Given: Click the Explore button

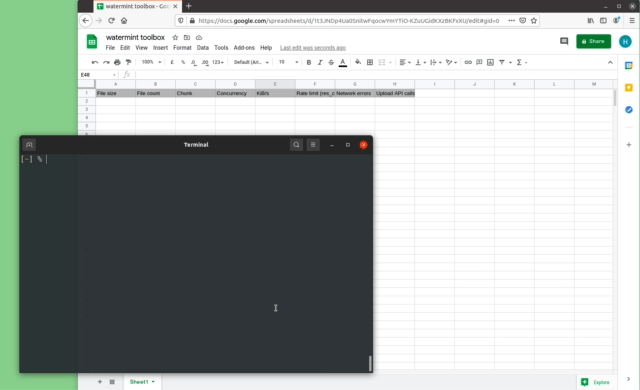Looking at the screenshot, I should (x=596, y=382).
